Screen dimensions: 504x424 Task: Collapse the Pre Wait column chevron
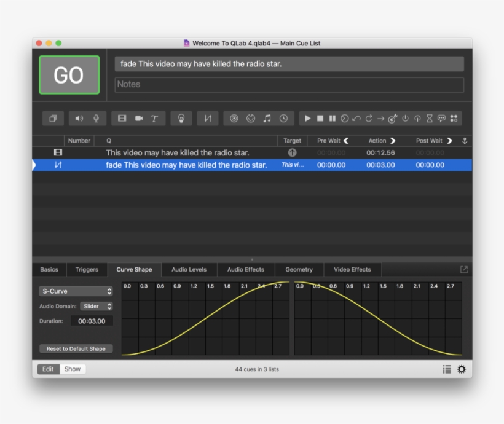click(x=345, y=140)
